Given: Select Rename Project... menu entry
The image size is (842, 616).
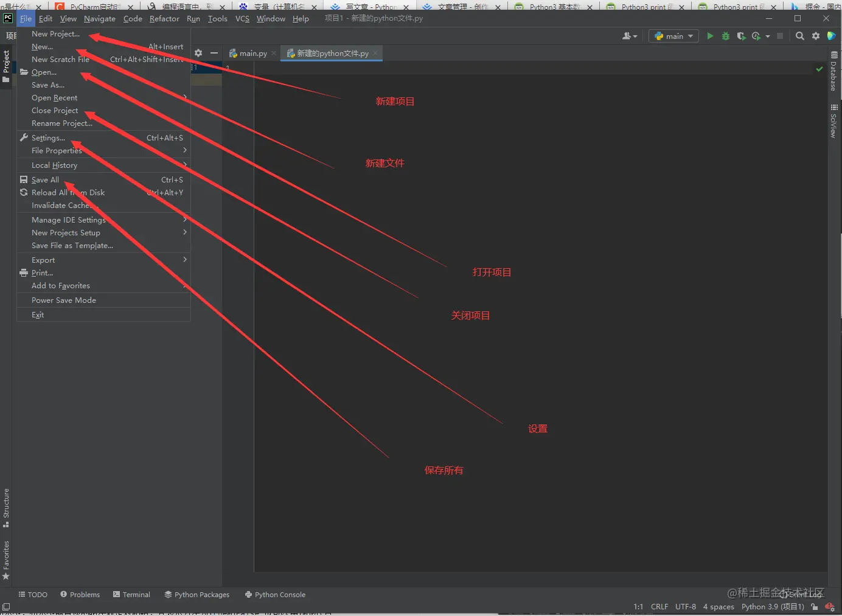Looking at the screenshot, I should click(103, 123).
